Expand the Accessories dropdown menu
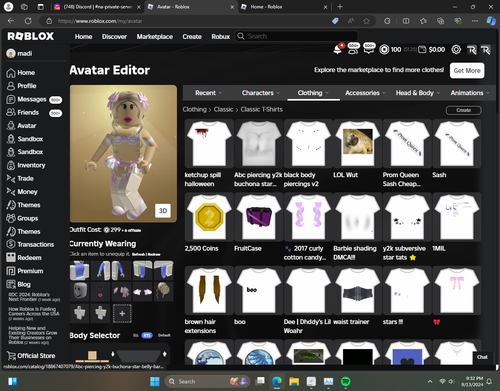The image size is (500, 391). (365, 93)
